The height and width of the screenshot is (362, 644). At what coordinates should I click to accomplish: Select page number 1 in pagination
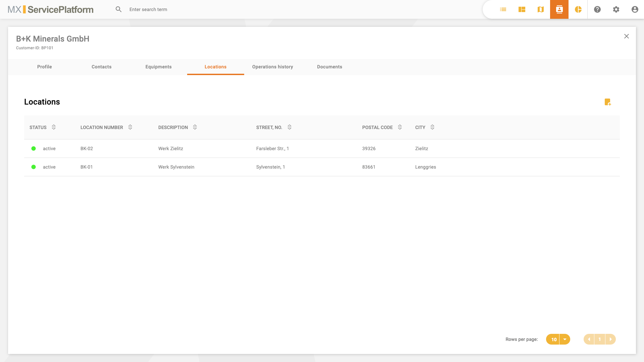[x=600, y=339]
